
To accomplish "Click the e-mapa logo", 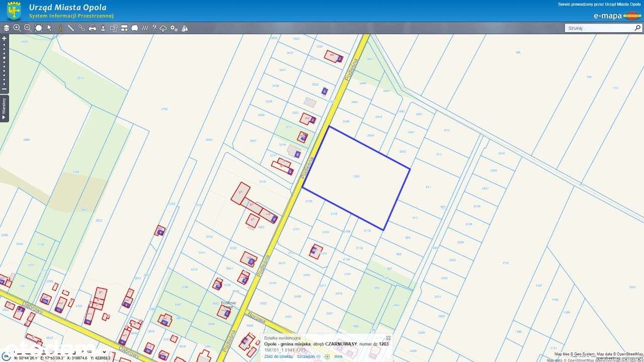I will 617,16.
